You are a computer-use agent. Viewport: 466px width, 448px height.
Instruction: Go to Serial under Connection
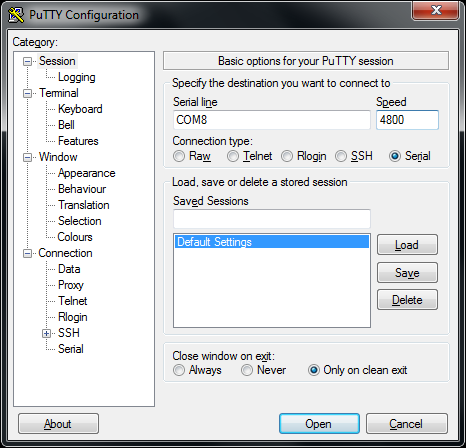pyautogui.click(x=71, y=349)
